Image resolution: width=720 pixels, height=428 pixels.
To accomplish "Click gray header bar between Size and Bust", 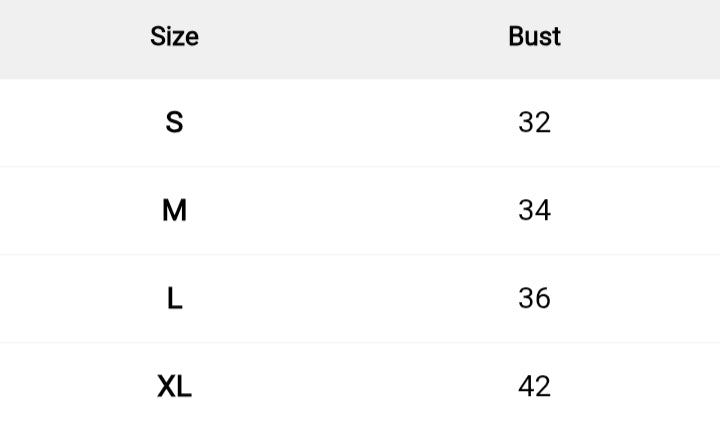I will (355, 37).
